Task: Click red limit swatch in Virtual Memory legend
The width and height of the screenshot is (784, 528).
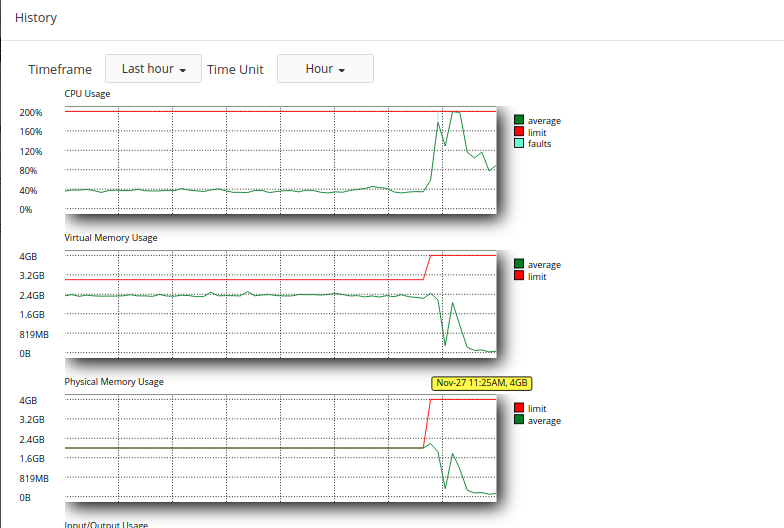Action: click(x=519, y=276)
